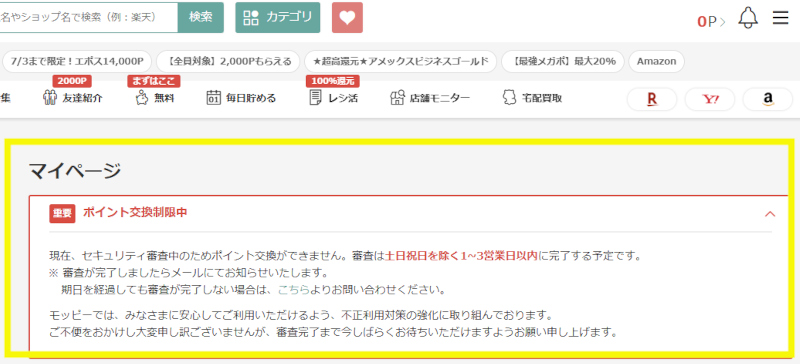
Task: Click the friend referral people icon
Action: pos(50,98)
